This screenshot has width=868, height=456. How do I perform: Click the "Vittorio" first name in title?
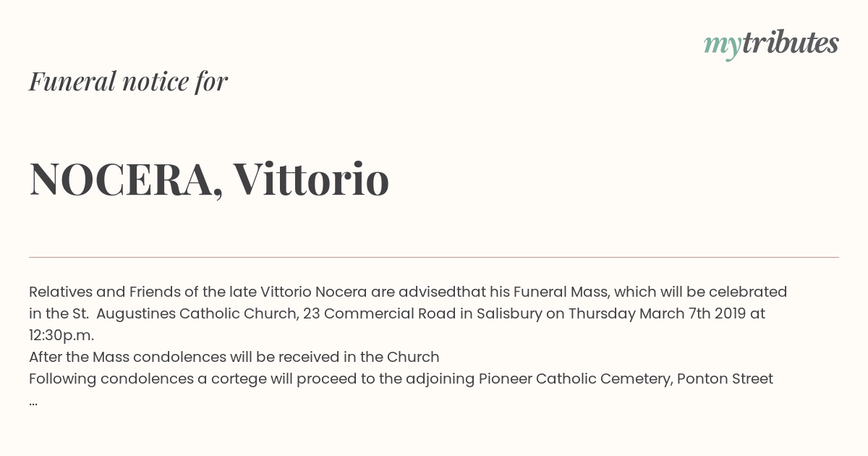(x=311, y=179)
